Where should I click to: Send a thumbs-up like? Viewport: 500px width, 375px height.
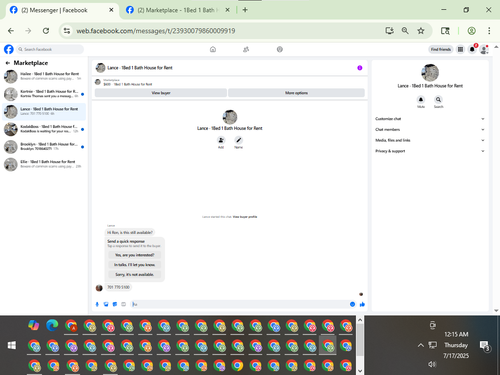362,304
